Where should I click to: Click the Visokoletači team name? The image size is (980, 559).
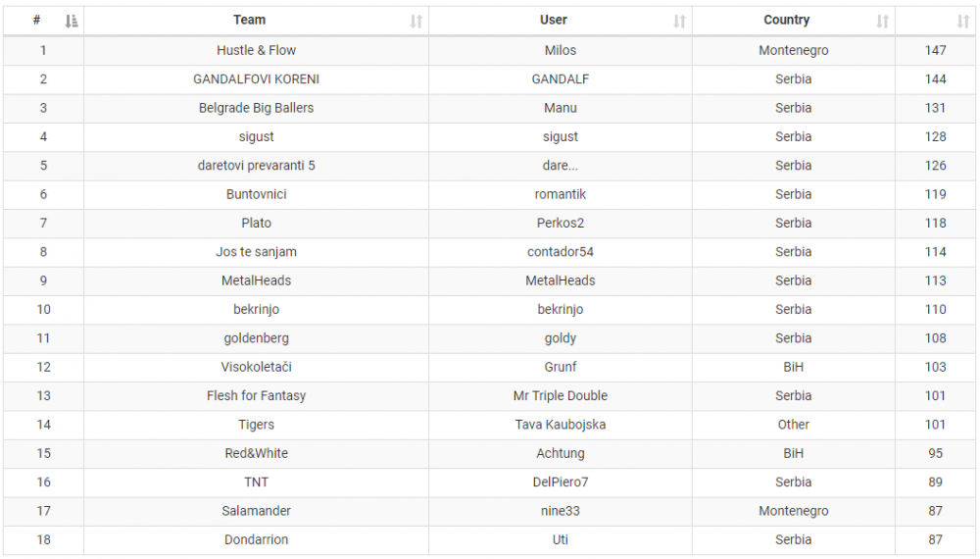257,367
